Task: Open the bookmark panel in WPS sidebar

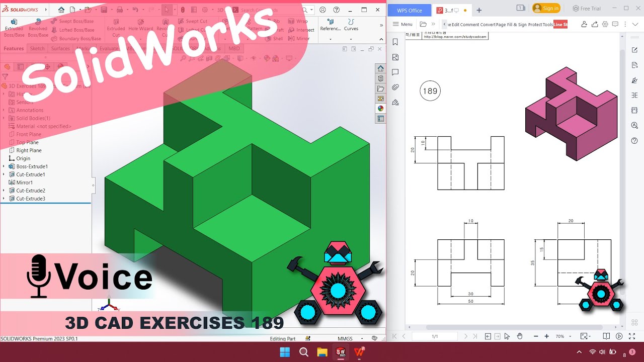Action: point(395,42)
